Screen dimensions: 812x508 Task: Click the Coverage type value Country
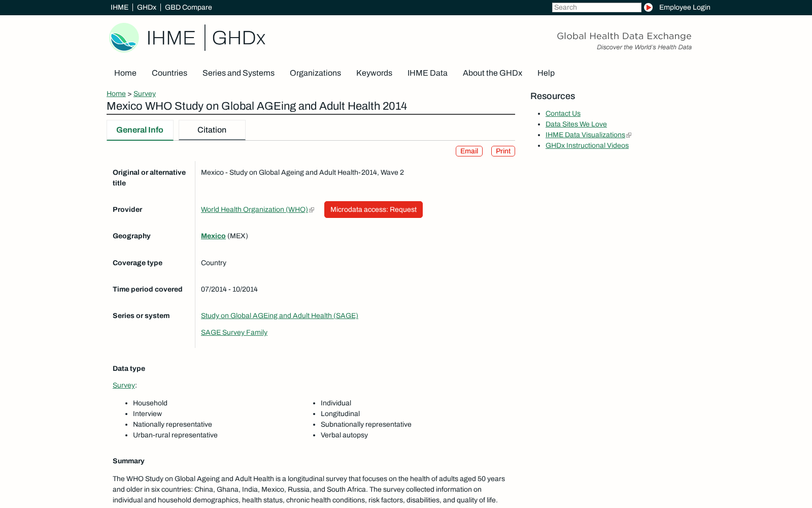click(x=214, y=263)
